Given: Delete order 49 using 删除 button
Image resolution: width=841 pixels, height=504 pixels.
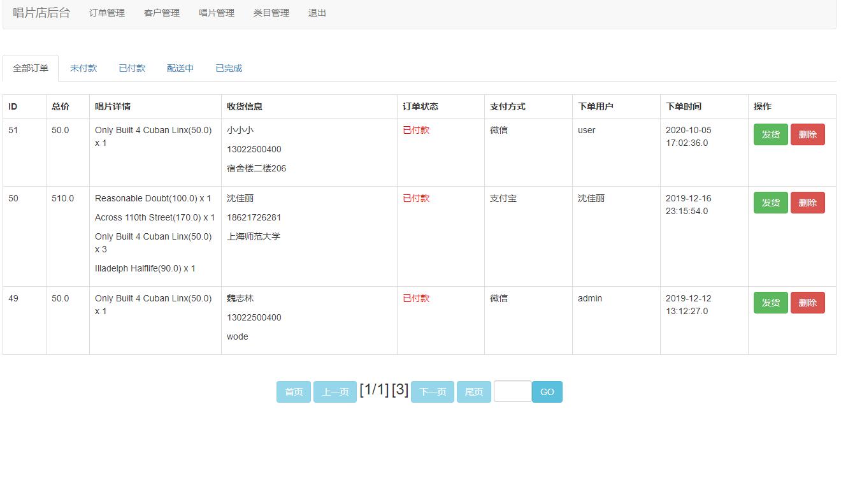Looking at the screenshot, I should click(807, 303).
